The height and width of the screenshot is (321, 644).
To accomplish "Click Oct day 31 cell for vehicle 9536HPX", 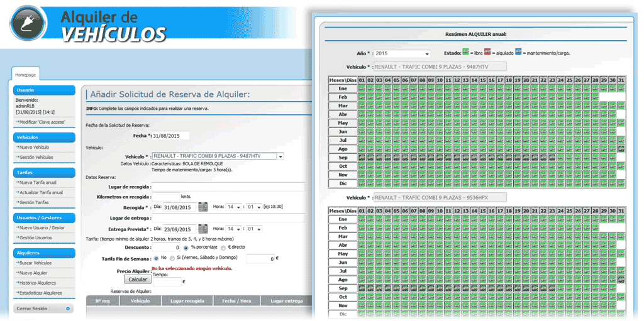I will 621,297.
